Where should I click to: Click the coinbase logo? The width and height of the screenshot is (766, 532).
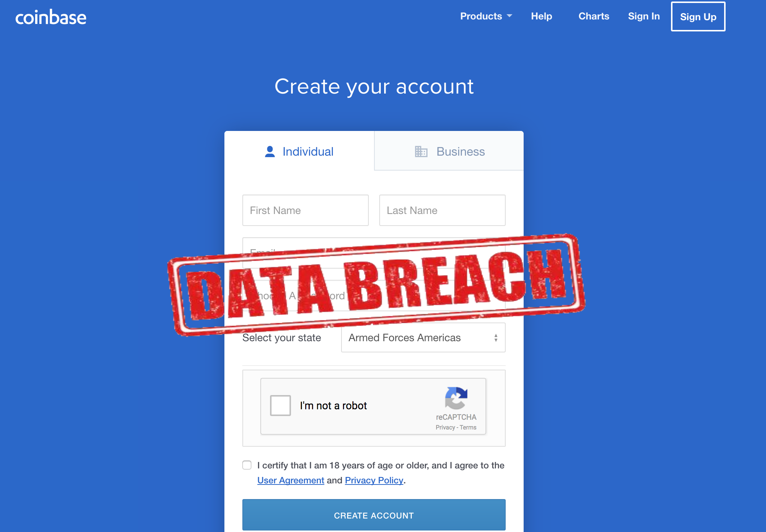click(50, 17)
